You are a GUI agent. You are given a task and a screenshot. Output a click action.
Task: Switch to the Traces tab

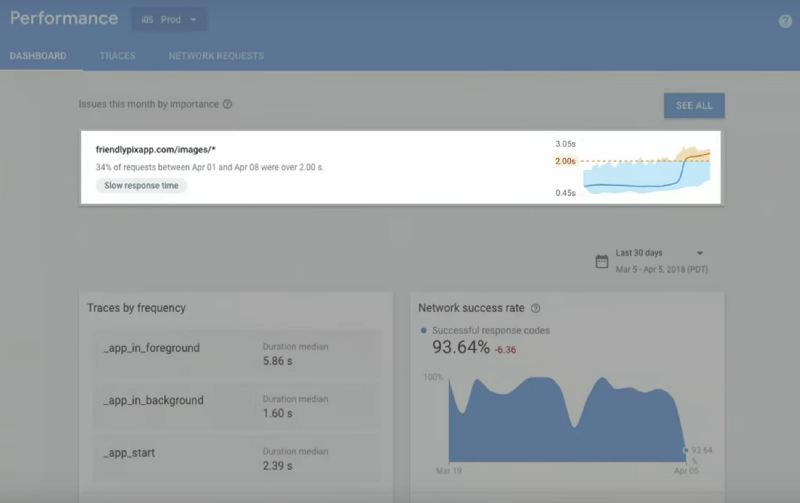coord(117,56)
